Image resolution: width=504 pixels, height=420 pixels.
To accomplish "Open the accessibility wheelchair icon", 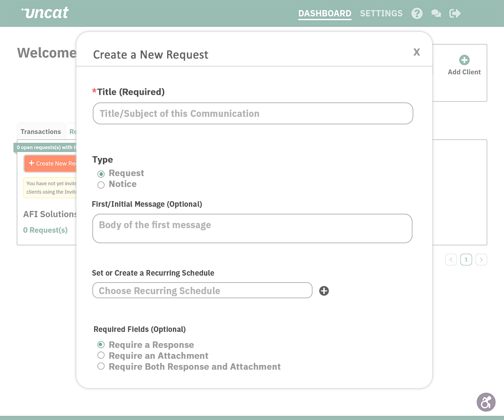I will pyautogui.click(x=486, y=402).
